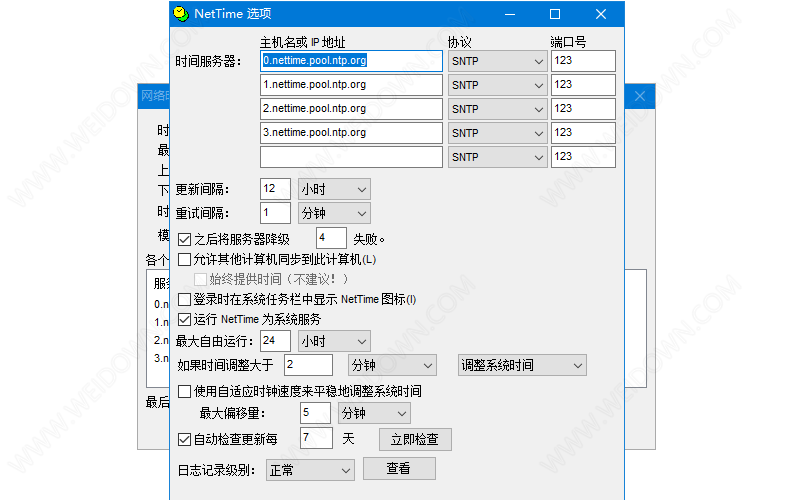This screenshot has width=790, height=500.
Task: Toggle 运行 NetTime 为系统服务 checkbox
Action: (184, 320)
